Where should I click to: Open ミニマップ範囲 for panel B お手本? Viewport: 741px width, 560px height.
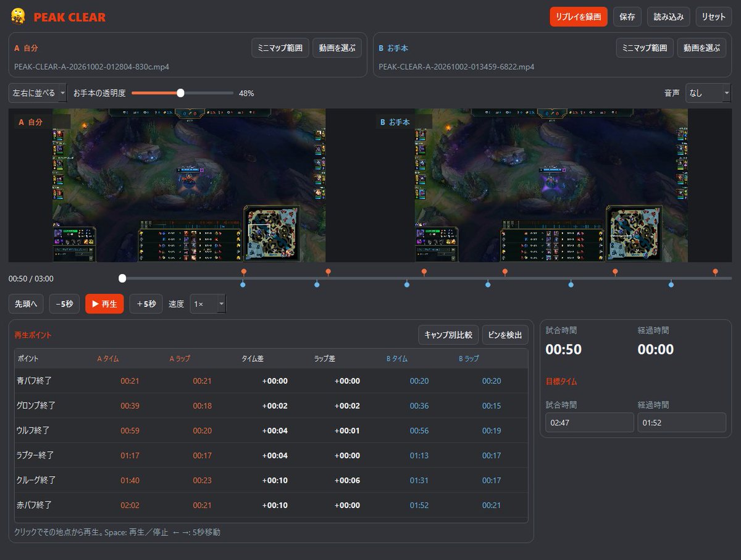645,48
